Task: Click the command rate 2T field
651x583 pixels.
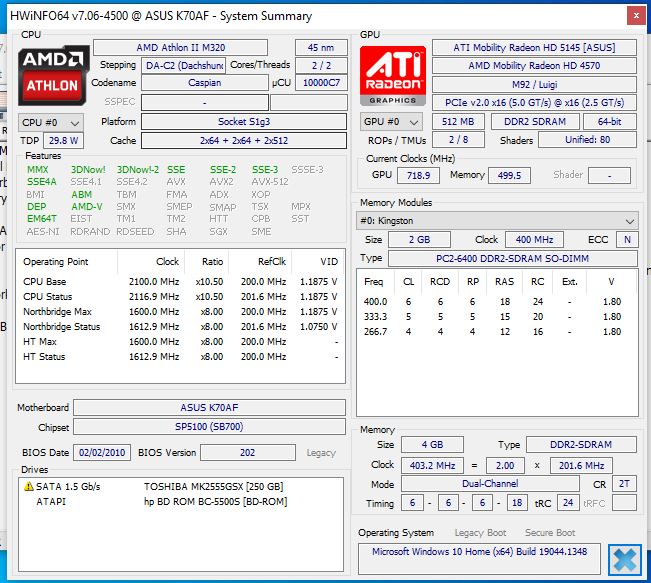Action: pos(624,484)
